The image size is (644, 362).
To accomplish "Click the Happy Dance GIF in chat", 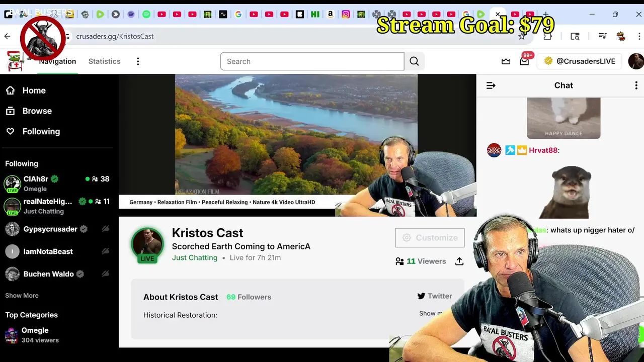I will pyautogui.click(x=563, y=118).
